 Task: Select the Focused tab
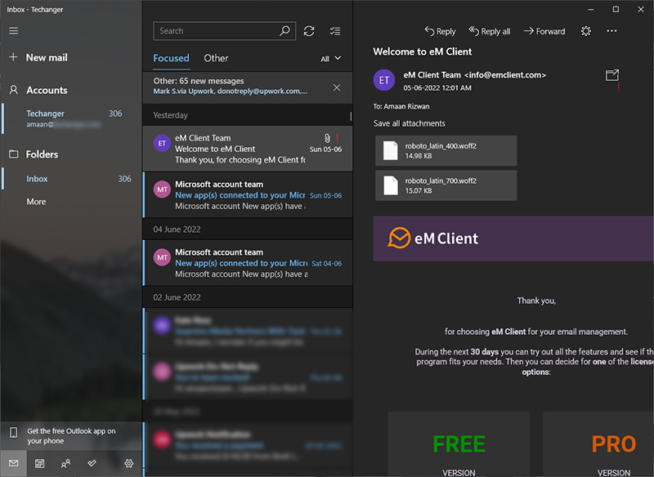(x=171, y=58)
